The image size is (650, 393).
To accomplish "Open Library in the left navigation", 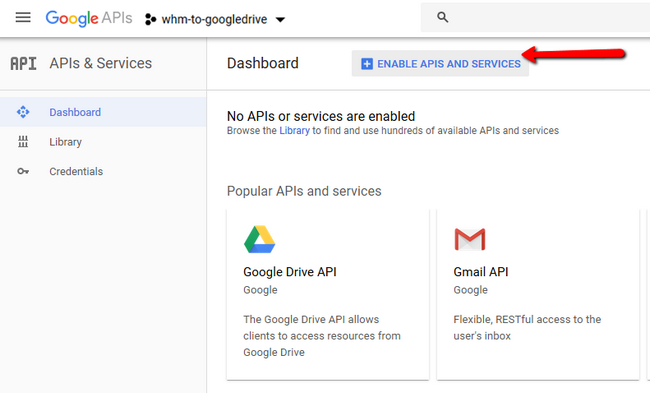I will tap(65, 142).
